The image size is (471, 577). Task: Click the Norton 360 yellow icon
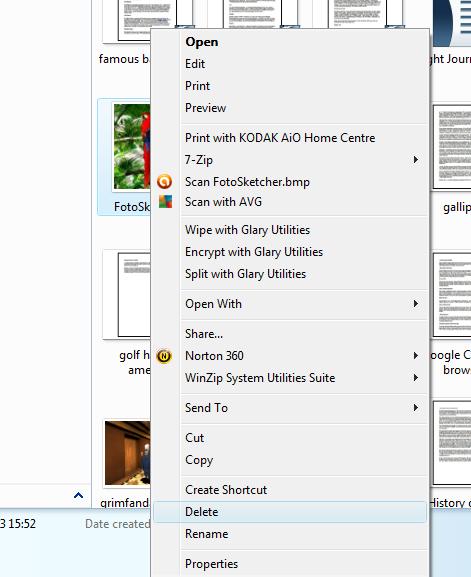[164, 356]
